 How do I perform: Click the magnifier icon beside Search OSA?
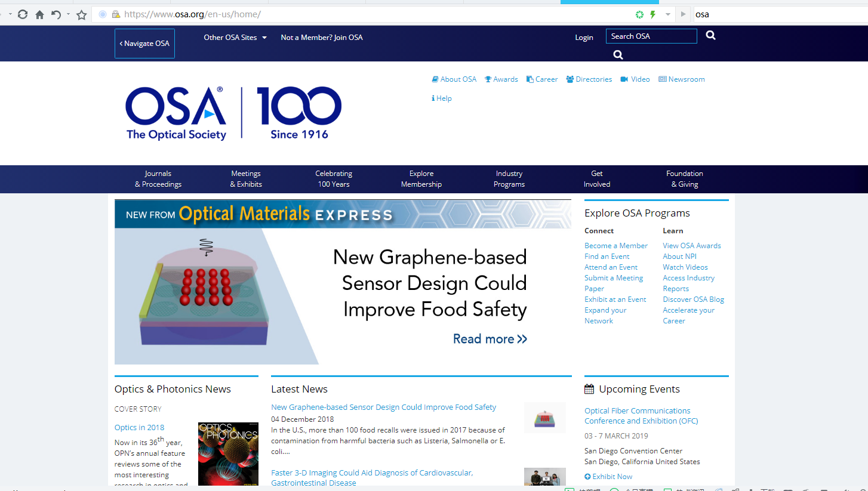coord(710,36)
